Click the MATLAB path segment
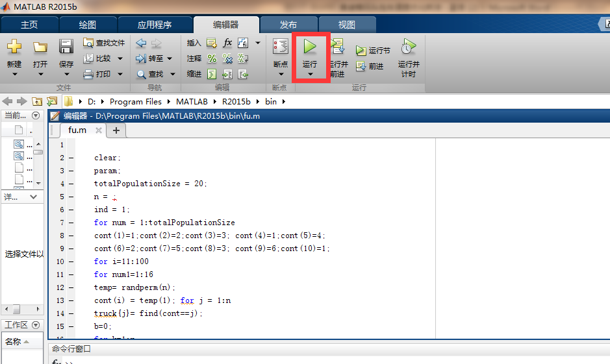 coord(192,102)
